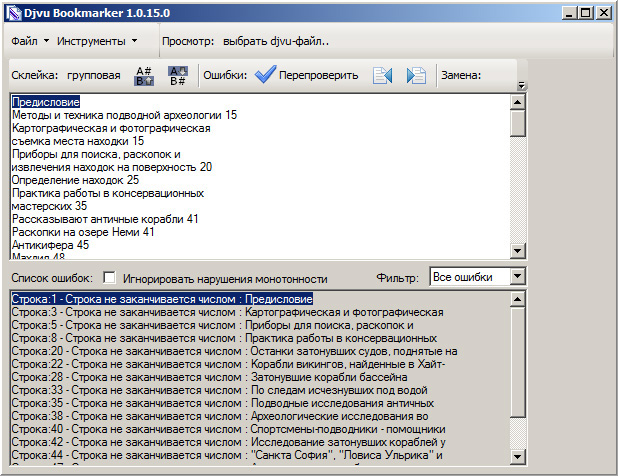Click the A#/B merge-up icon
618x476 pixels.
click(144, 76)
